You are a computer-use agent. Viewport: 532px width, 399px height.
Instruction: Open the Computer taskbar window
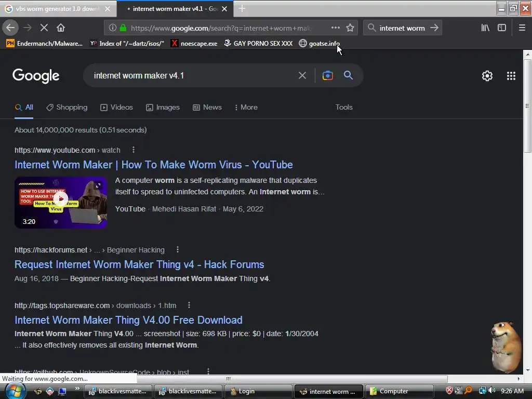400,391
